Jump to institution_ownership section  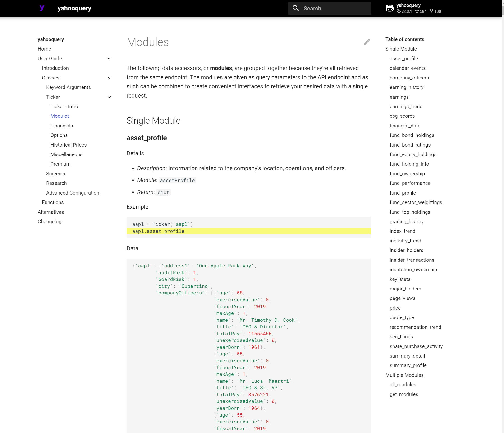tap(413, 270)
